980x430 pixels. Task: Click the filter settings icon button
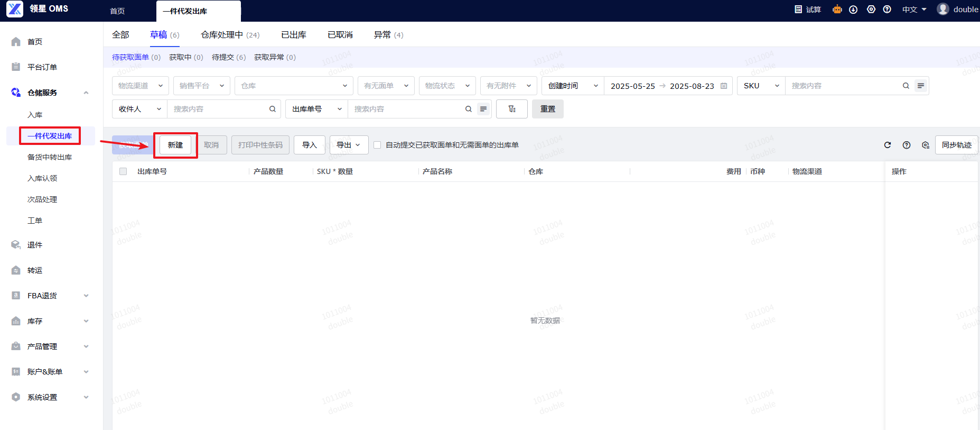point(512,109)
